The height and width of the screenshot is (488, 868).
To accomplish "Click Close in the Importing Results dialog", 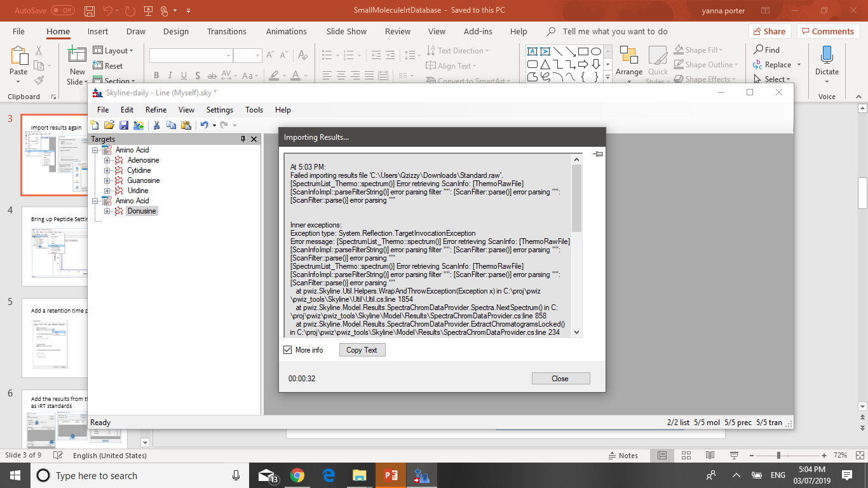I will pos(560,379).
